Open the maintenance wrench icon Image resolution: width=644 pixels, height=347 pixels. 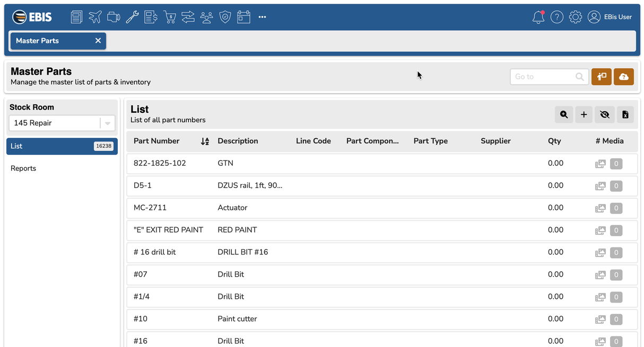pyautogui.click(x=132, y=17)
